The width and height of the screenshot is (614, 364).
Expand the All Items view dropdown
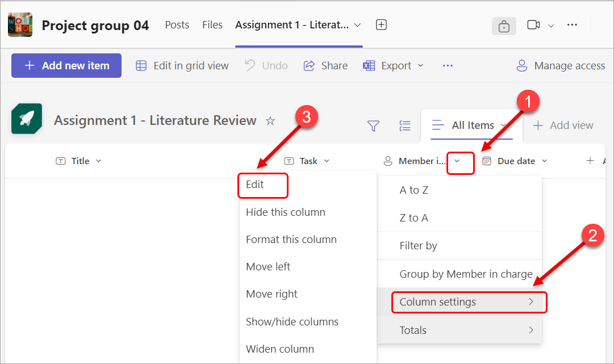(x=503, y=125)
